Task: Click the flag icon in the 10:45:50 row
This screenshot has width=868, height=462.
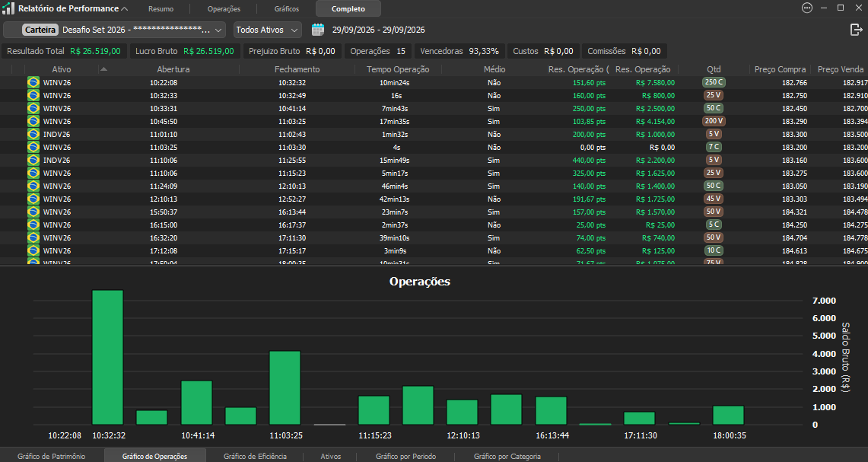Action: coord(33,121)
